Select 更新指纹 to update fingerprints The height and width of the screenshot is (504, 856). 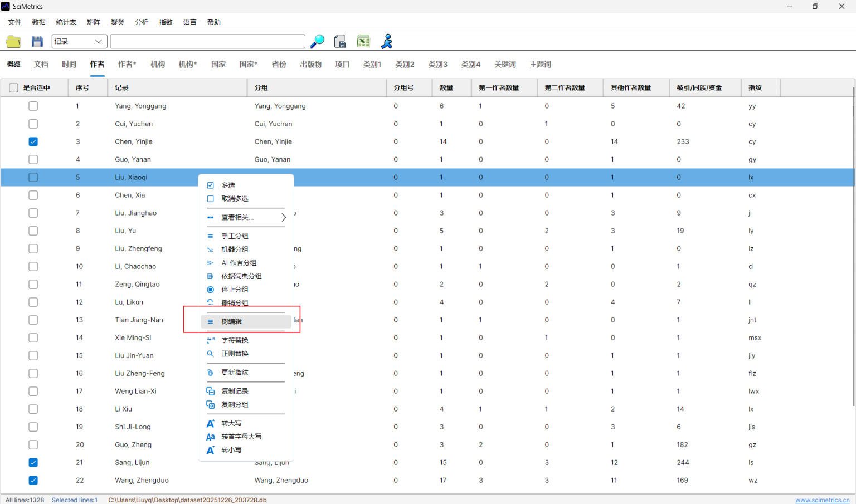coord(235,373)
